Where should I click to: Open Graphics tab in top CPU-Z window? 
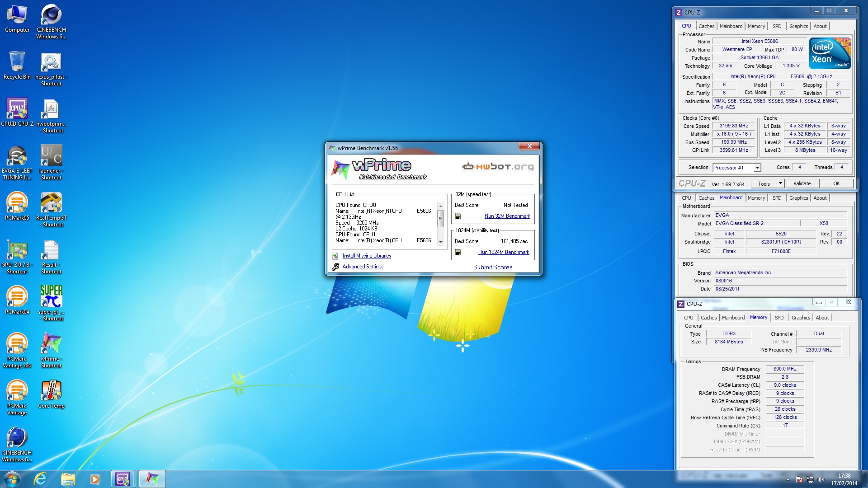[x=798, y=26]
